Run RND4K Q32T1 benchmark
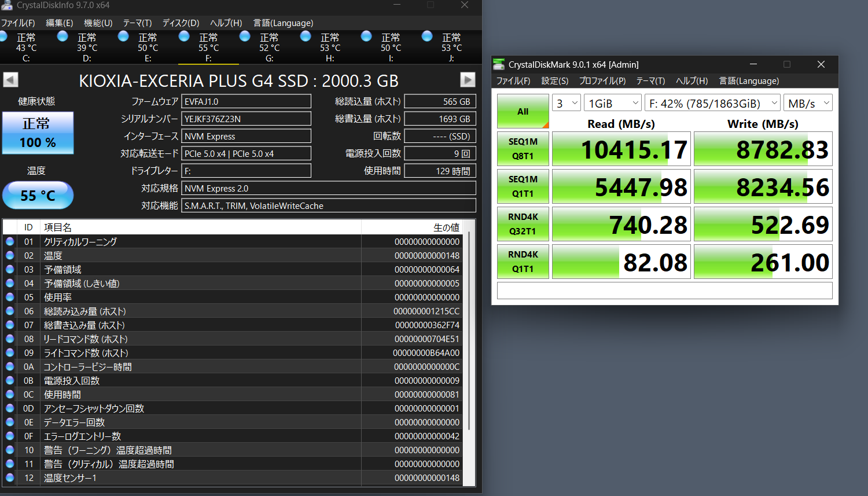Viewport: 868px width, 496px height. point(523,224)
